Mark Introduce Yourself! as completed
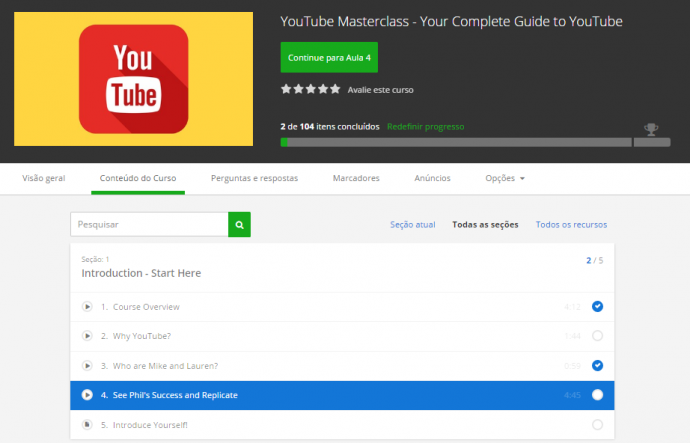The height and width of the screenshot is (443, 690). point(597,425)
